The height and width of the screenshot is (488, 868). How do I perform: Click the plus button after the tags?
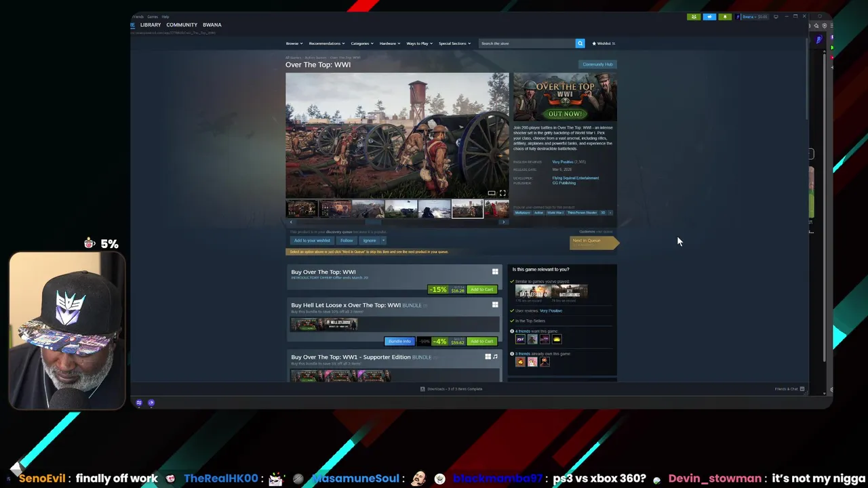(610, 213)
